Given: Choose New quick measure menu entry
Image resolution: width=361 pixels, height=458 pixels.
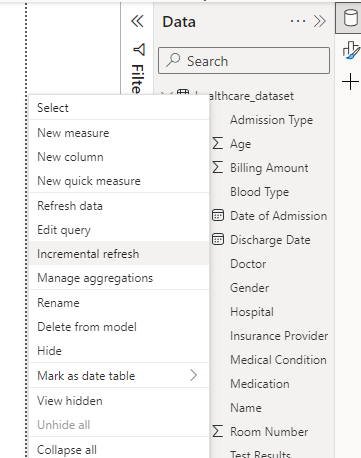Looking at the screenshot, I should (119, 181).
